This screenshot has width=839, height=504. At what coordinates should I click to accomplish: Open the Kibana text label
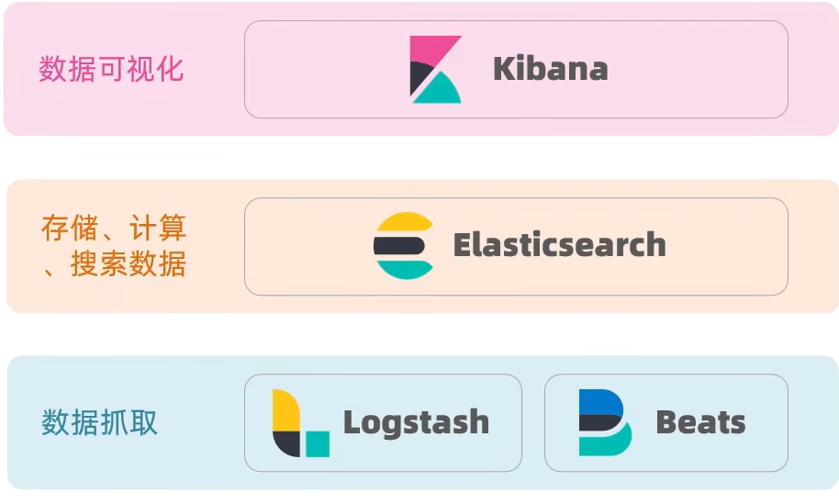pyautogui.click(x=550, y=70)
